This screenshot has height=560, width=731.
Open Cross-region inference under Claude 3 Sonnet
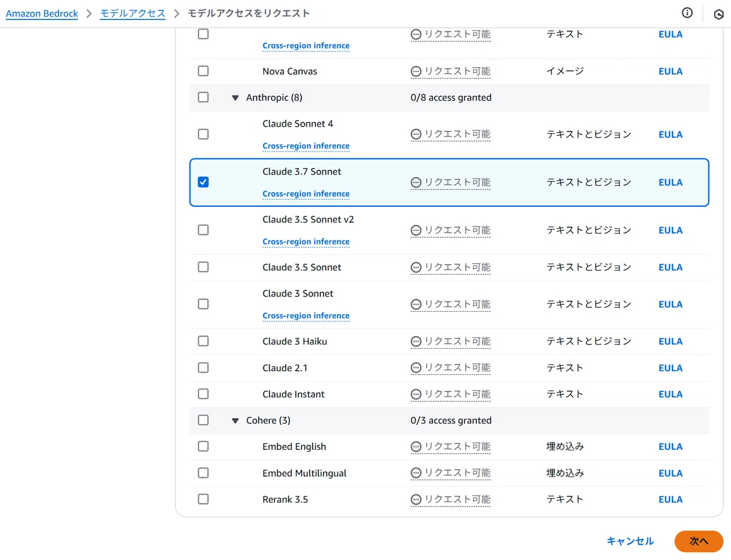pyautogui.click(x=306, y=316)
